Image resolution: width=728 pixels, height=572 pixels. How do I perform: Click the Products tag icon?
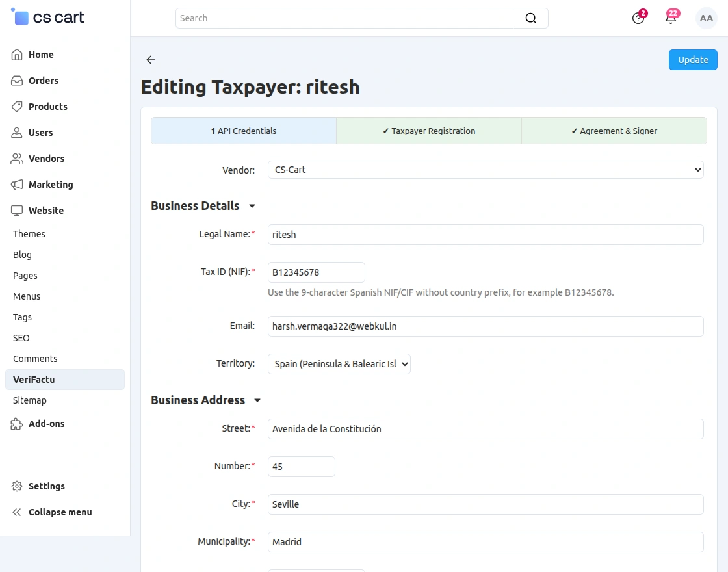pyautogui.click(x=17, y=107)
